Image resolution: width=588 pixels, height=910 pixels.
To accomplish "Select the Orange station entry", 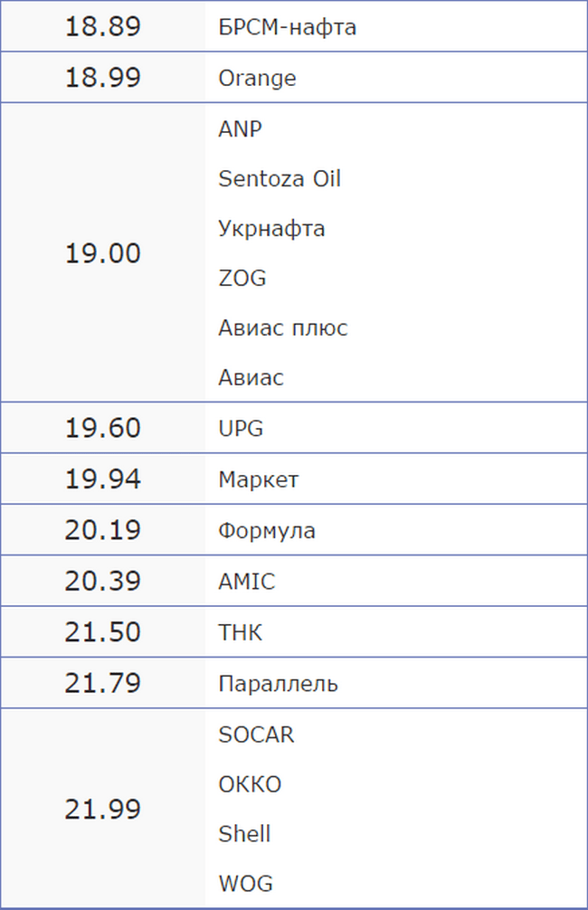I will 257,79.
